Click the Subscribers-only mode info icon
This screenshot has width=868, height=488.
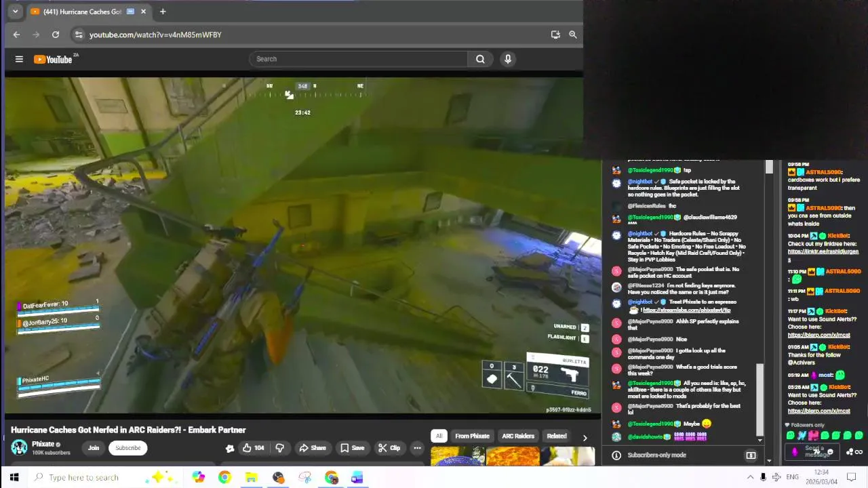(x=616, y=455)
